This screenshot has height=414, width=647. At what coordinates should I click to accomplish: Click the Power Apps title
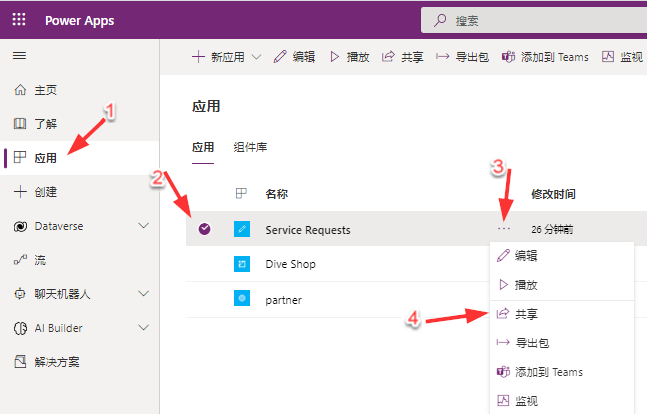click(80, 20)
